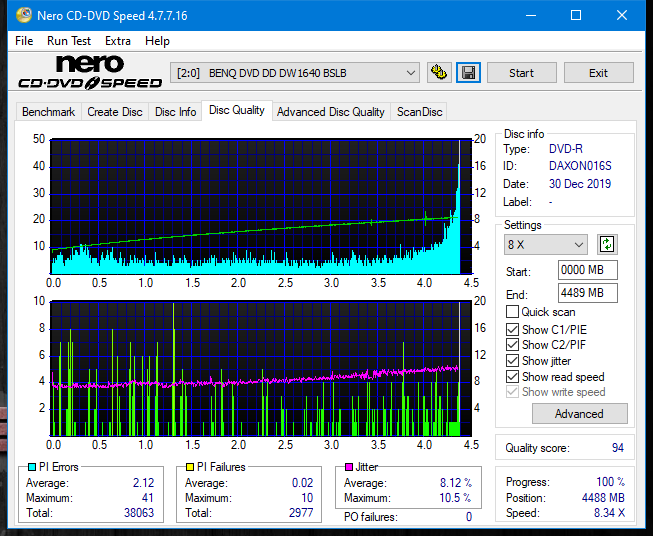Click the Nero CD-DVD Speed logo
The width and height of the screenshot is (653, 536).
[90, 72]
